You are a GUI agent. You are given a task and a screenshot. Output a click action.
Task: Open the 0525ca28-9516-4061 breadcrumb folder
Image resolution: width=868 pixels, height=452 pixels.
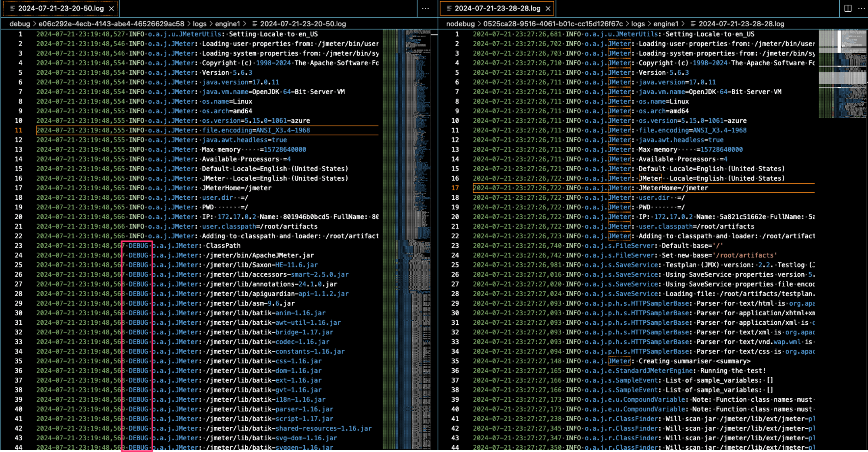pyautogui.click(x=553, y=24)
